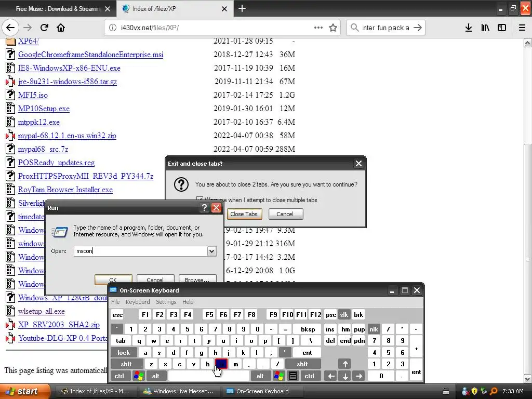This screenshot has height=399, width=532.
Task: Open the wlsetup-all.exe link
Action: click(x=42, y=311)
